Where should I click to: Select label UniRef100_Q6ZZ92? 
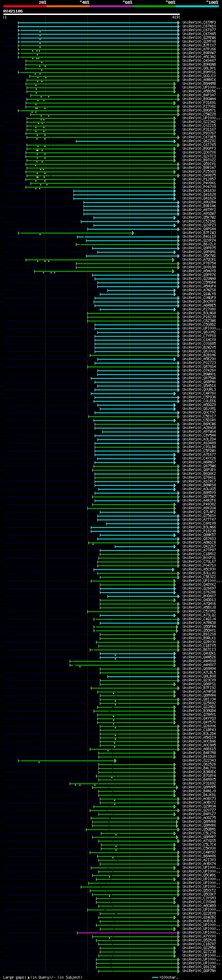[199, 141]
